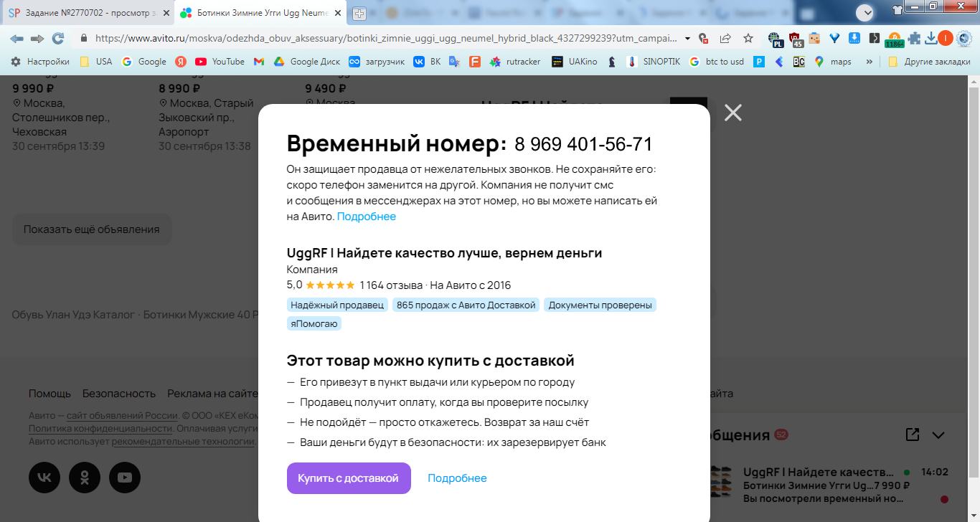980x522 pixels.
Task: Go forward with the browser forward arrow
Action: (x=37, y=38)
